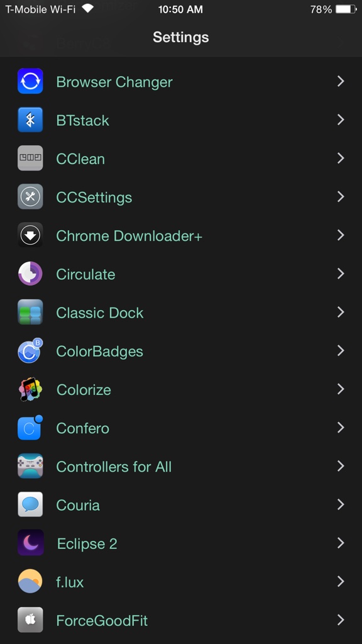The image size is (362, 644).
Task: Tap the Eclipse 2 moon icon
Action: click(30, 543)
